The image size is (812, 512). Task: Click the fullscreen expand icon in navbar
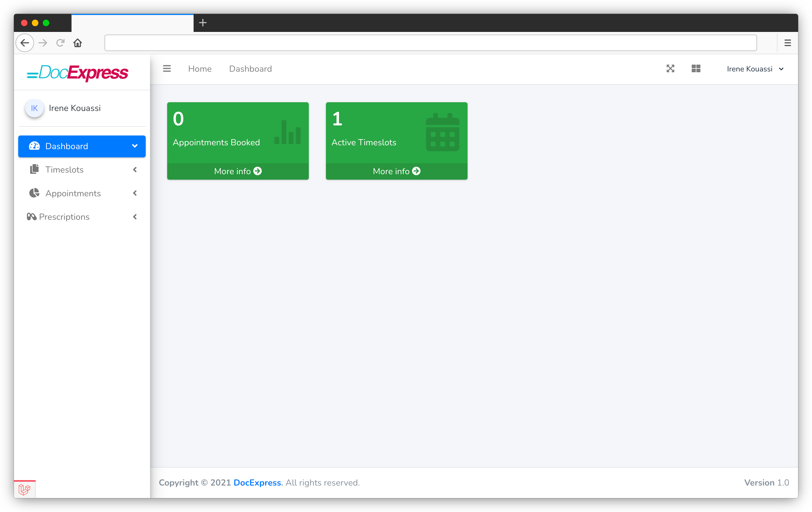(x=670, y=69)
